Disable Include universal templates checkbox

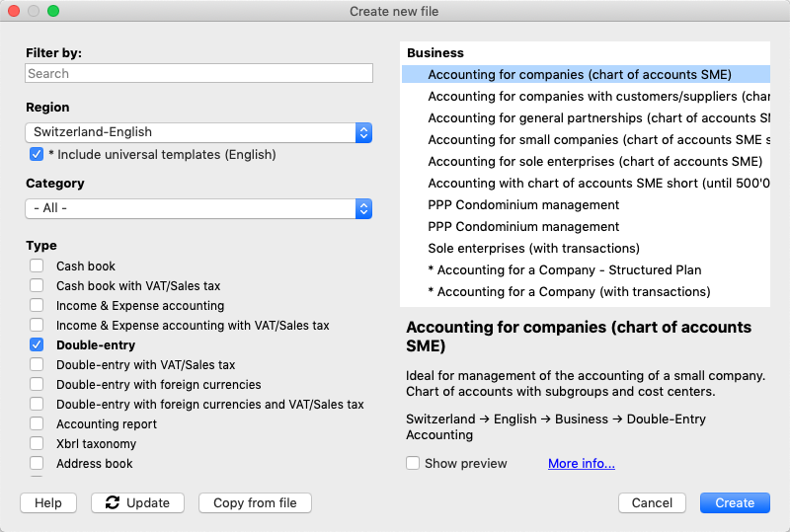[x=37, y=155]
